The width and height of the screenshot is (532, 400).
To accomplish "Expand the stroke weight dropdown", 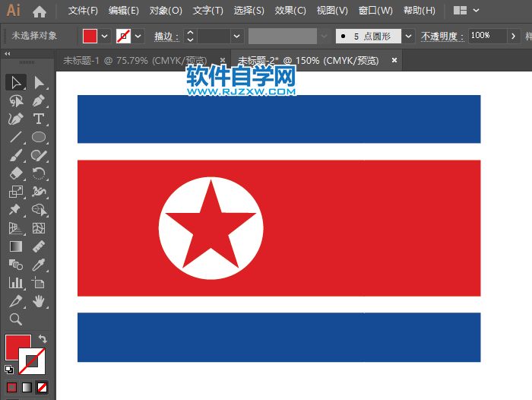I will (237, 36).
